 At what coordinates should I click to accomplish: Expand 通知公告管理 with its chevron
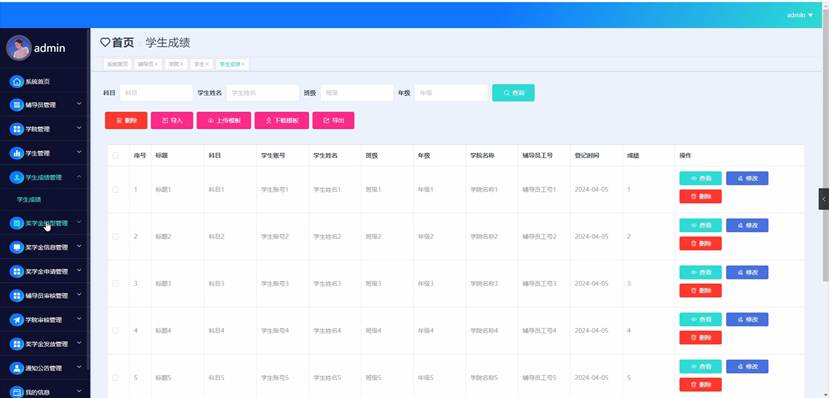[x=79, y=367]
